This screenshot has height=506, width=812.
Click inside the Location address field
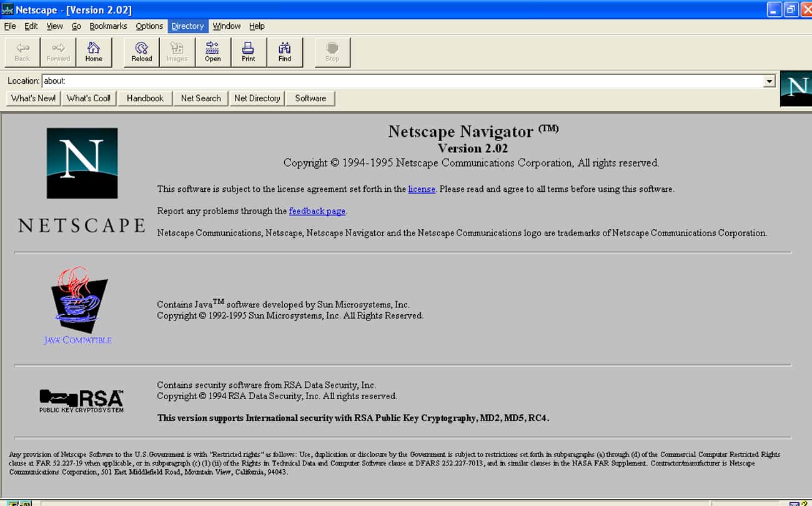250,81
